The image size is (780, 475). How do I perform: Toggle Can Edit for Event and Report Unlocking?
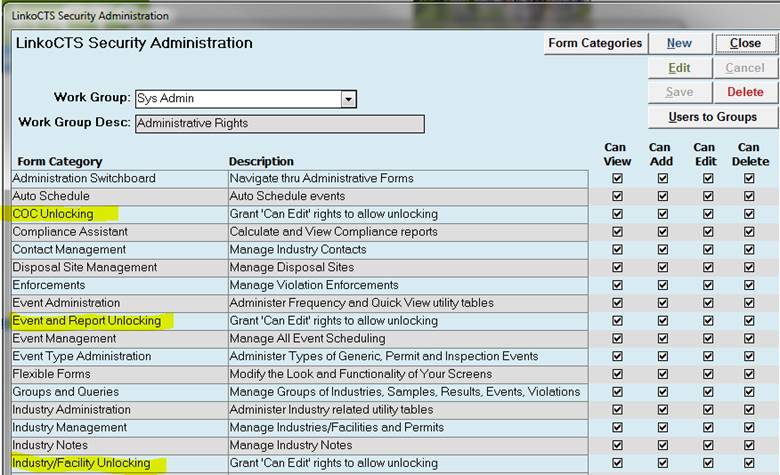click(708, 321)
